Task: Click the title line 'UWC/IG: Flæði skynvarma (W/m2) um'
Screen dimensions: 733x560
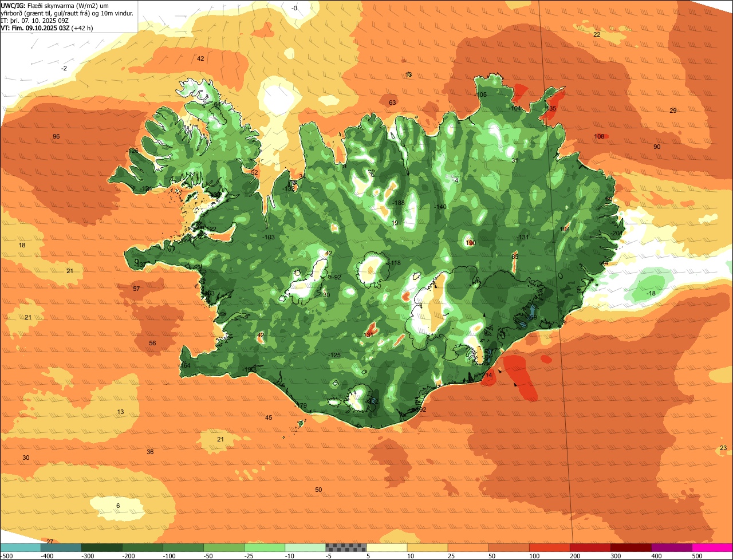Action: tap(55, 5)
